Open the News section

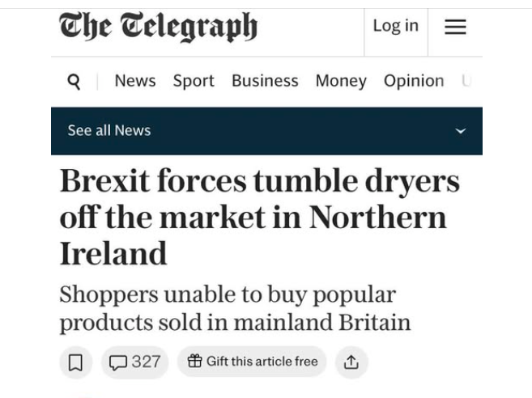134,81
